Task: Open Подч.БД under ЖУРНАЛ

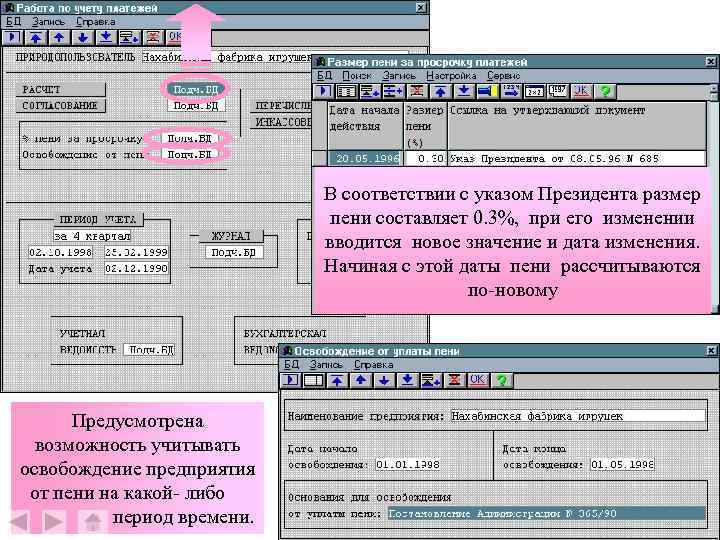Action: (234, 252)
